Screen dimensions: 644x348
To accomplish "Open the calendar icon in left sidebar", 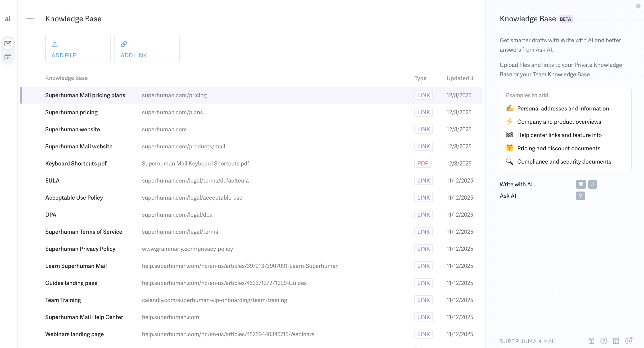I will tap(8, 58).
